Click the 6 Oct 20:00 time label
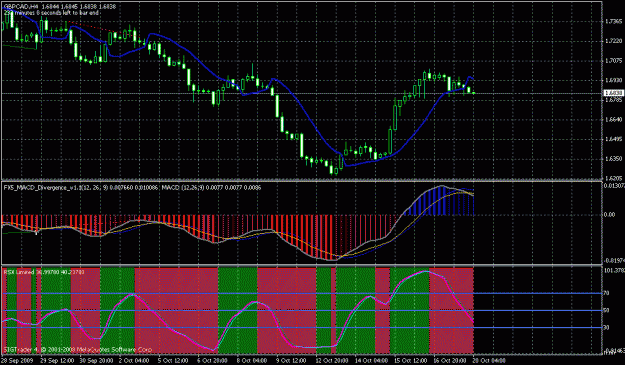The height and width of the screenshot is (365, 625). pos(213,361)
